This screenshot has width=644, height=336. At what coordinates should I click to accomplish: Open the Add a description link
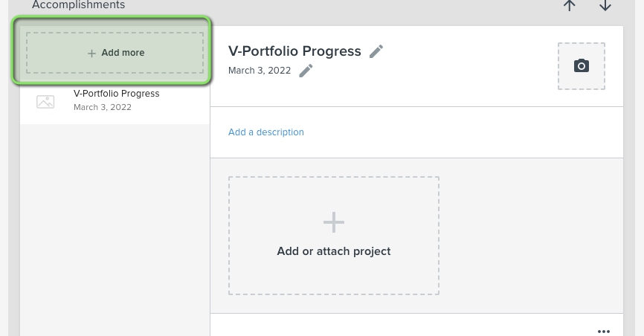pyautogui.click(x=266, y=132)
